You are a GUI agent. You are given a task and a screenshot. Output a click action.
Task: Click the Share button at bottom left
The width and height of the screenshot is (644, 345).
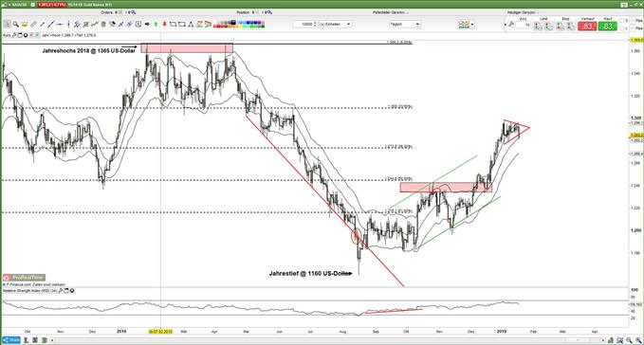point(11,340)
